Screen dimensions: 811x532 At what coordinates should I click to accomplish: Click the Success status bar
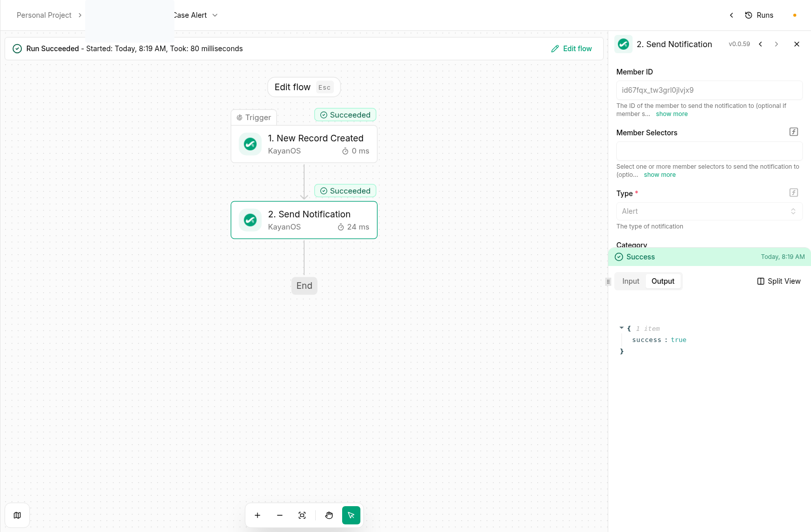709,257
